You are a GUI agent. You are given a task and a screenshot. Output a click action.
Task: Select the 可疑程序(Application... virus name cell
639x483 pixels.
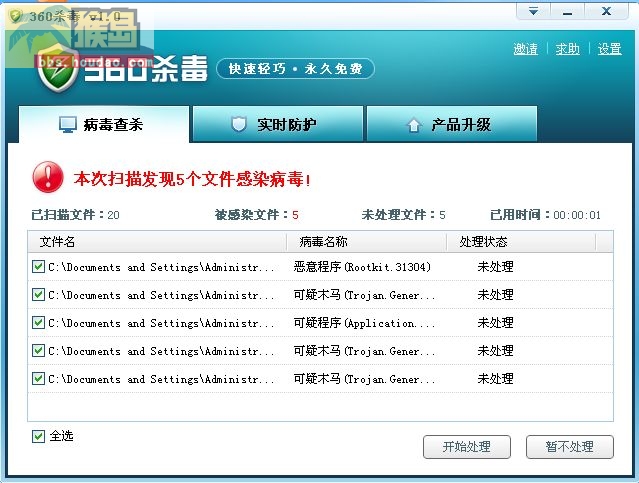tap(364, 323)
